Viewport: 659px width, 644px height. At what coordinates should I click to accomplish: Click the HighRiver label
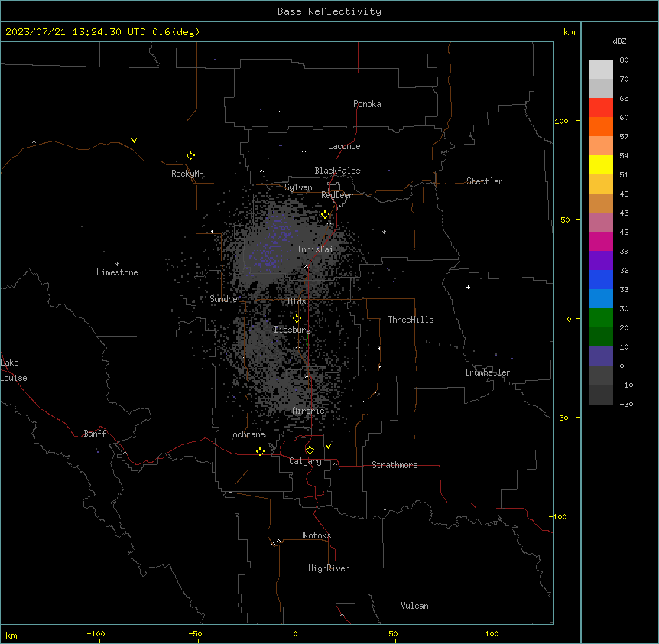tap(329, 568)
